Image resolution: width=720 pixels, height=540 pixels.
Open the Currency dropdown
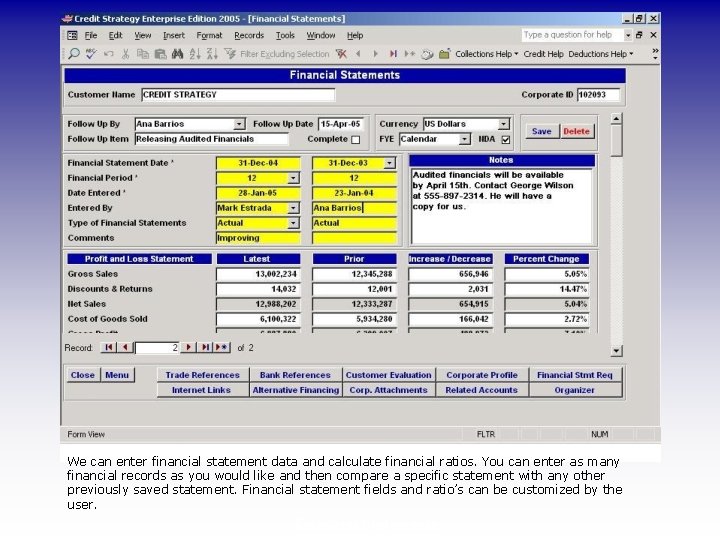point(504,124)
